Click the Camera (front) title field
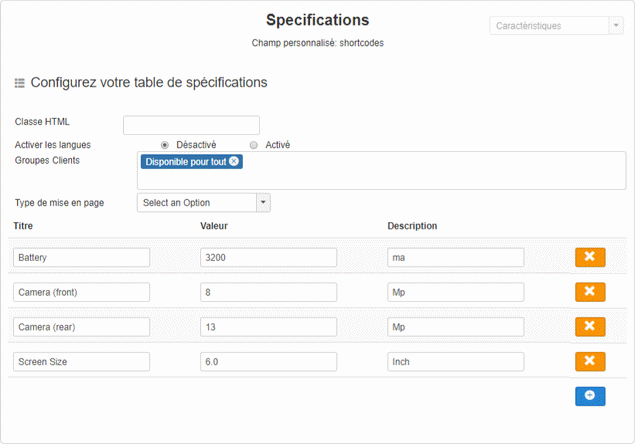Image resolution: width=635 pixels, height=444 pixels. click(x=82, y=293)
